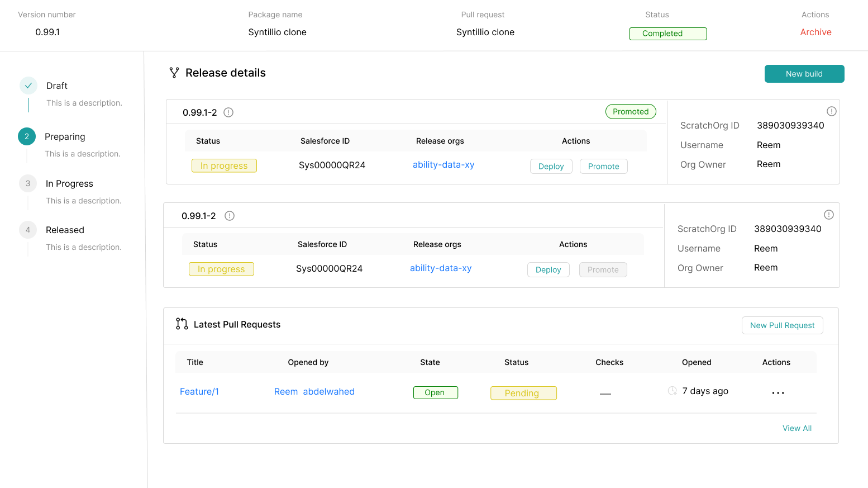Click the info icon beside second 0.99.1-2 build
The width and height of the screenshot is (868, 488).
click(x=230, y=216)
